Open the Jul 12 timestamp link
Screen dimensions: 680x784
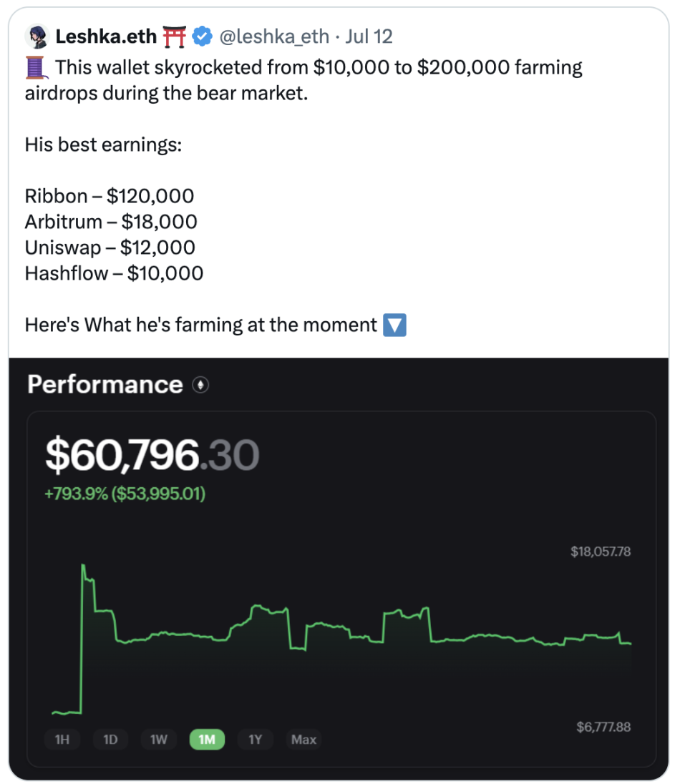pyautogui.click(x=369, y=36)
